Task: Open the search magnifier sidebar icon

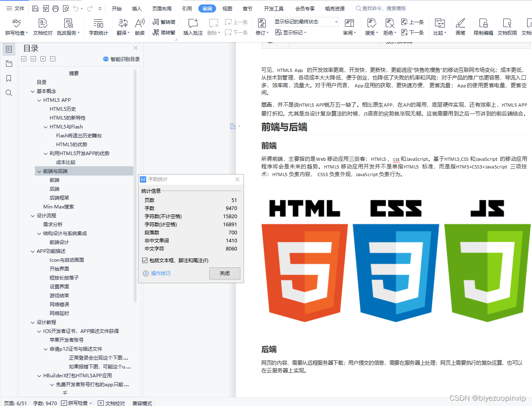Action: (x=9, y=93)
